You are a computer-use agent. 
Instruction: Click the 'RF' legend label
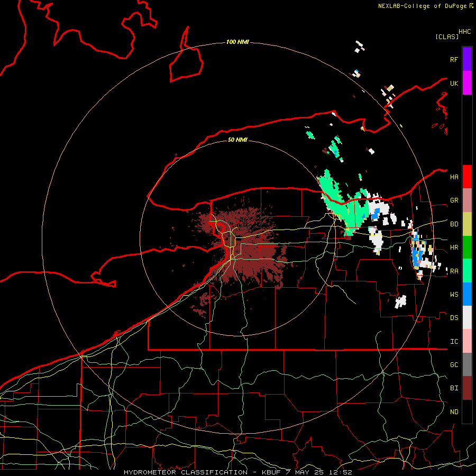454,59
